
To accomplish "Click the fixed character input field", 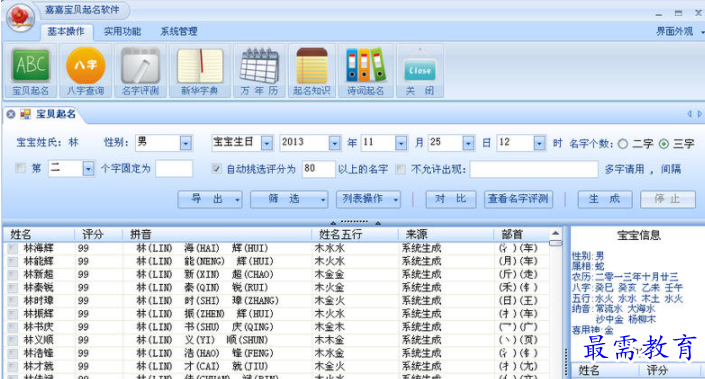I will 174,169.
